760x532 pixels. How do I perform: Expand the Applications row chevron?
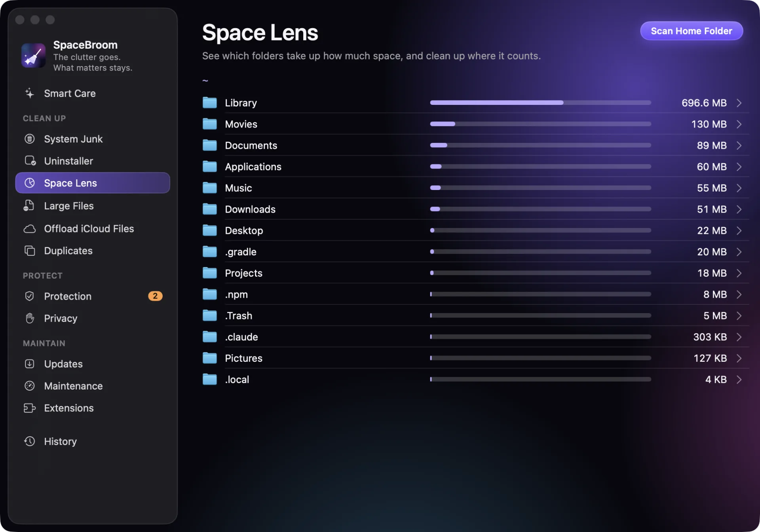click(739, 167)
